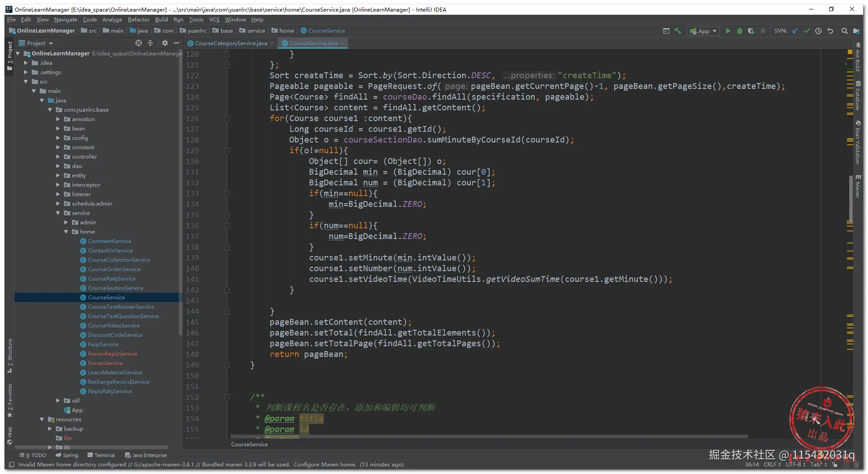The height and width of the screenshot is (474, 868).
Task: Open the Spring tool window
Action: 67,455
